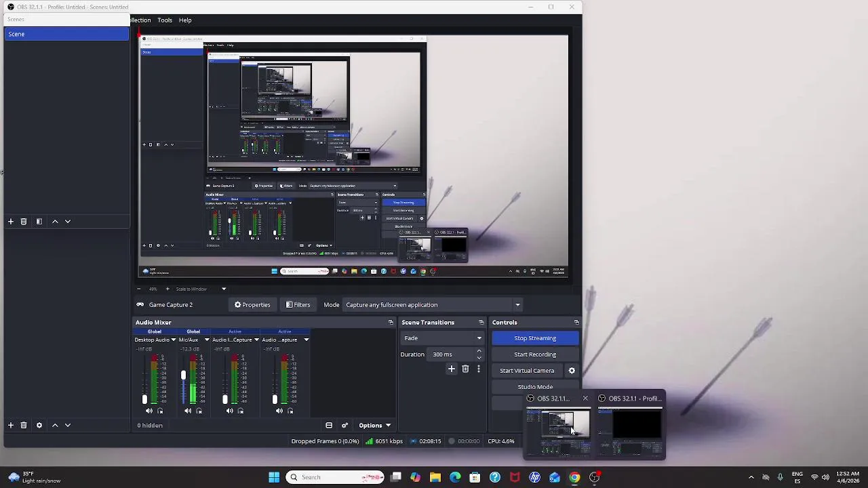Open source properties gear in the Sources toolbar
Screen dimensions: 868x488
click(x=39, y=425)
